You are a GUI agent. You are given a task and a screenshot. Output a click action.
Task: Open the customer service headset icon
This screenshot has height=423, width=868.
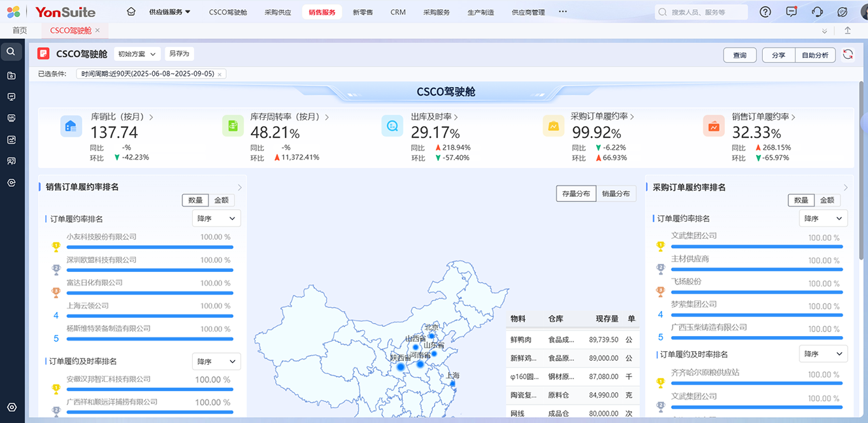817,12
